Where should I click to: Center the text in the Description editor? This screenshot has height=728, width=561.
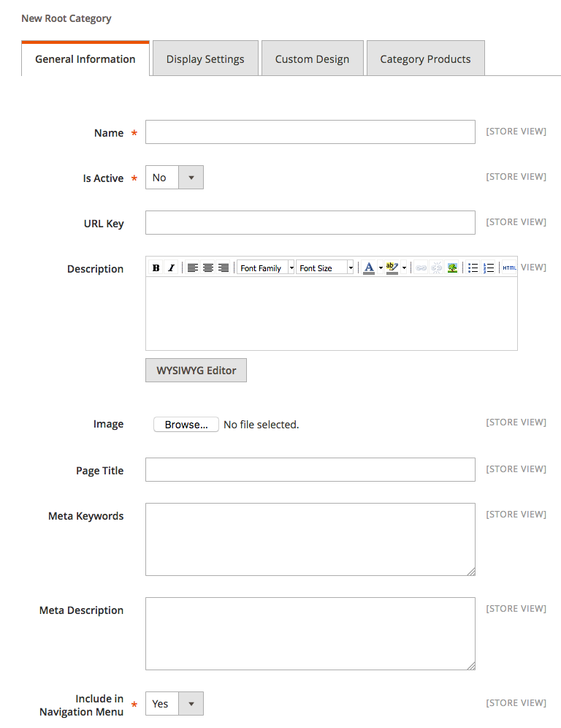(207, 267)
